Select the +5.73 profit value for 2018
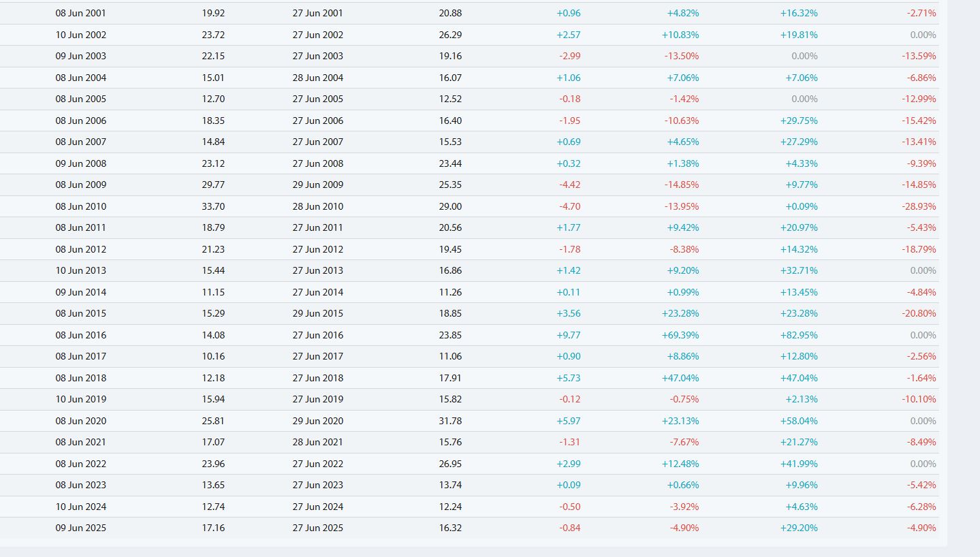980x557 pixels. (569, 378)
